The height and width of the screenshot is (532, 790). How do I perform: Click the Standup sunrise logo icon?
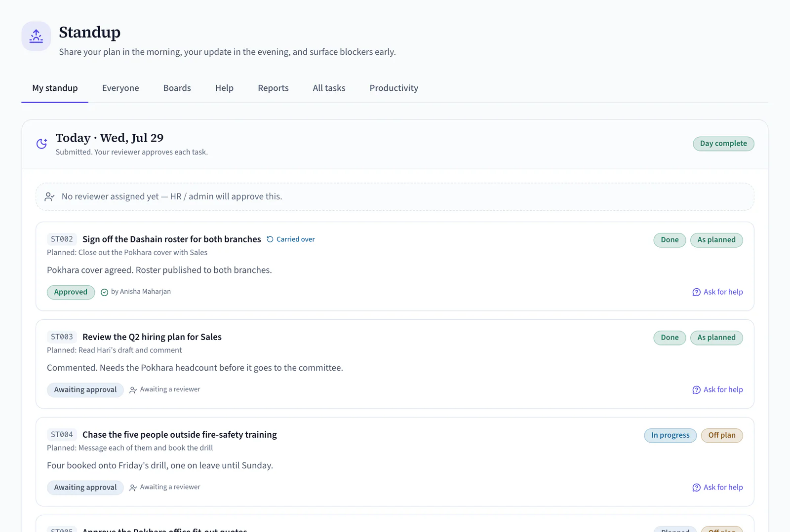point(36,36)
